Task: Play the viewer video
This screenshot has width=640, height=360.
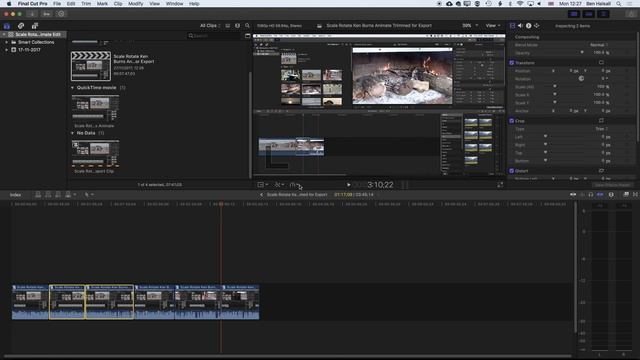Action: pyautogui.click(x=348, y=185)
